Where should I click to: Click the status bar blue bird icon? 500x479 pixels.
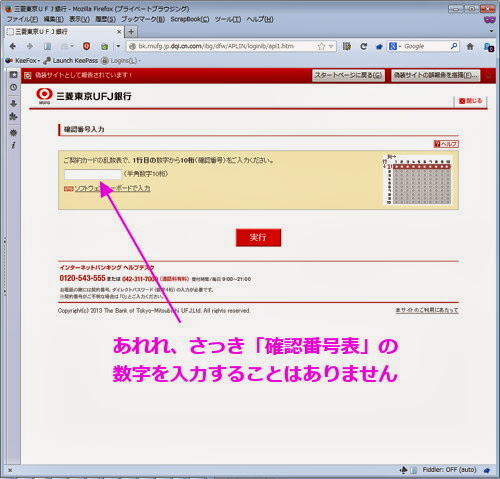click(487, 470)
